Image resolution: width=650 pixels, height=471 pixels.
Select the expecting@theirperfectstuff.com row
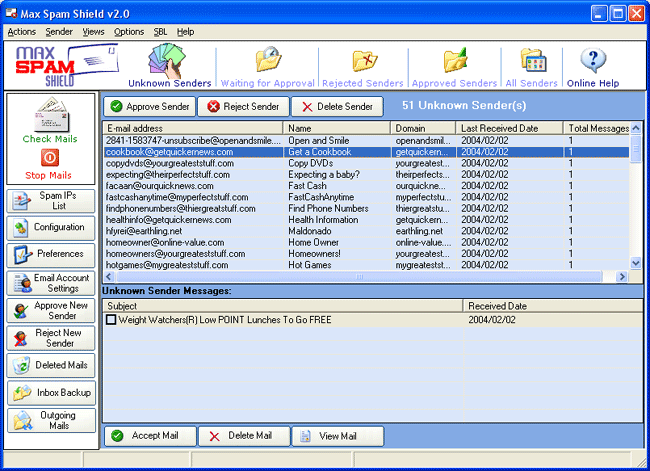[366, 175]
